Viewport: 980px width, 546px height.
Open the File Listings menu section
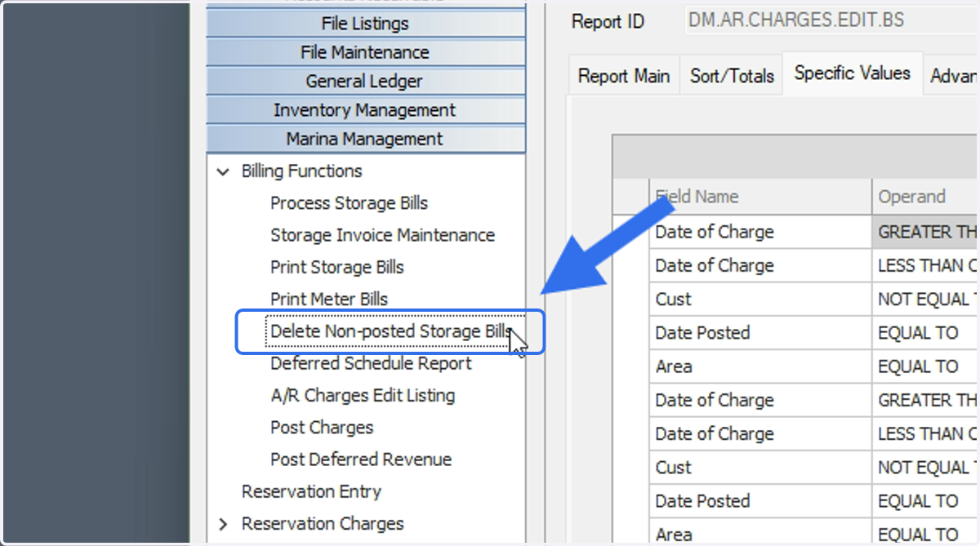365,23
